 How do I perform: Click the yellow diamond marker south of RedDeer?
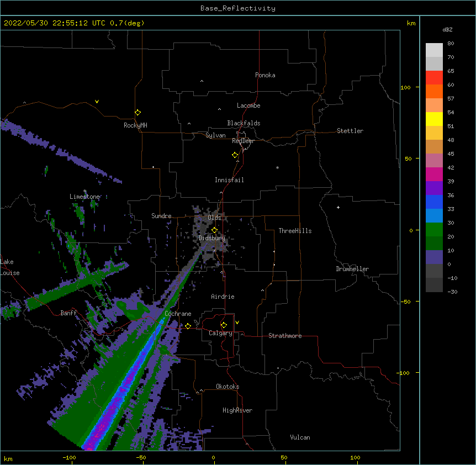click(x=235, y=155)
